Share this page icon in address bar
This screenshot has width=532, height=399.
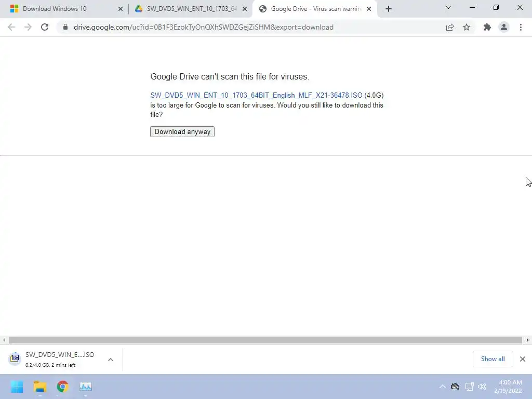(x=450, y=27)
